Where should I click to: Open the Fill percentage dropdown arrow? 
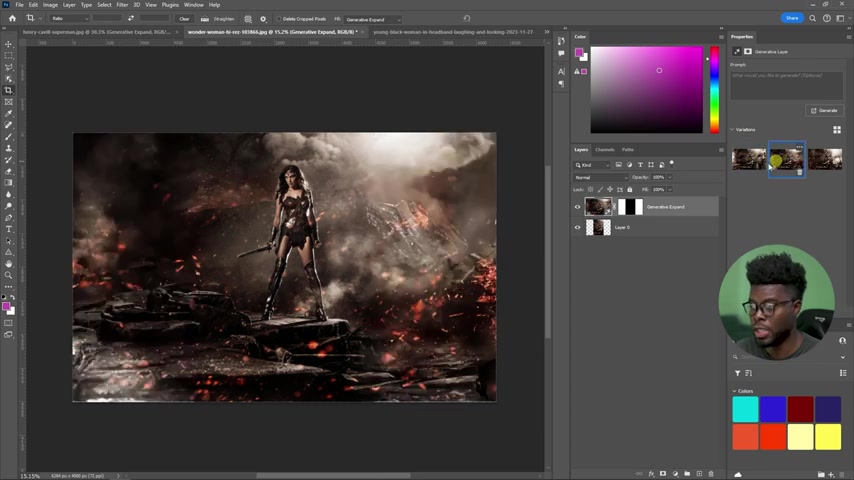[670, 190]
